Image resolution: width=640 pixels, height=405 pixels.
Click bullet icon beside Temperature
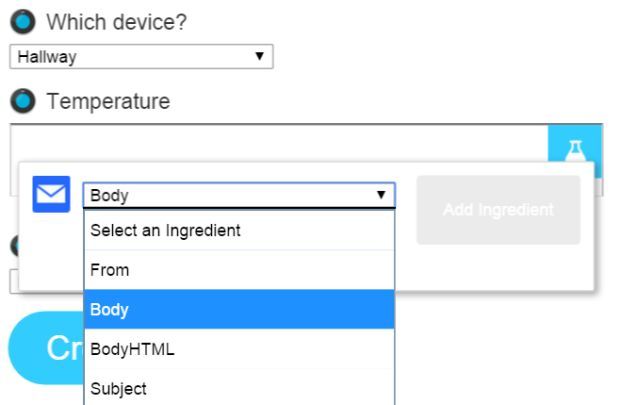(x=23, y=101)
